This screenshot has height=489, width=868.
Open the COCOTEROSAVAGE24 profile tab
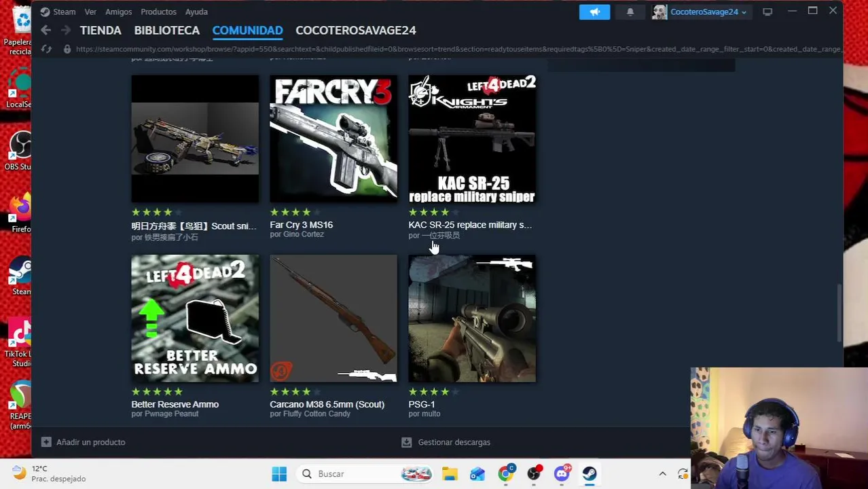pos(355,30)
